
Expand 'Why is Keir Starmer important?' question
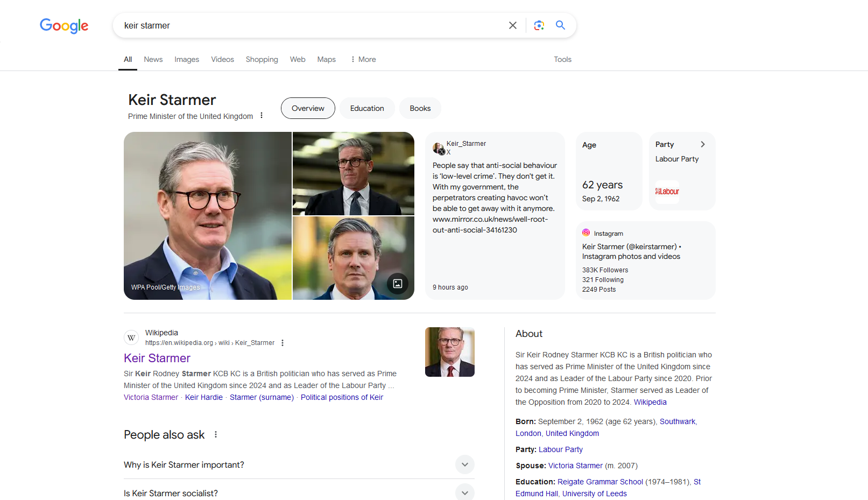[x=464, y=464]
